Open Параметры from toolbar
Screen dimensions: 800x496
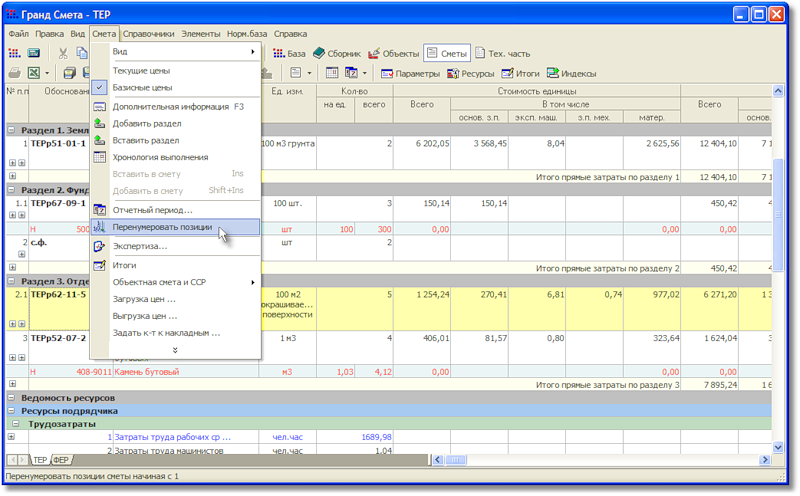click(x=411, y=73)
